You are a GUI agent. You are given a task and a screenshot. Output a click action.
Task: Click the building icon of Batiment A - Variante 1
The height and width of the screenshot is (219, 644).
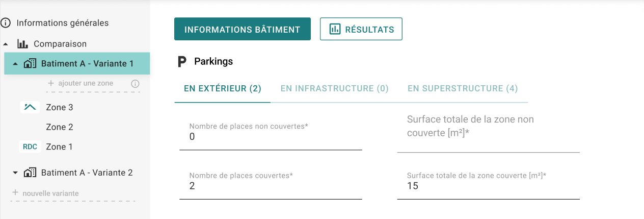coord(30,64)
